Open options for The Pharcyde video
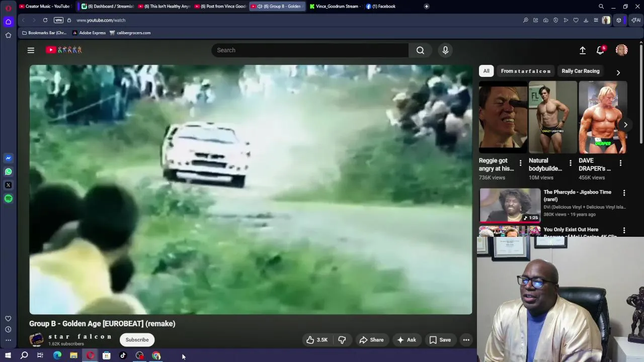 [x=624, y=193]
